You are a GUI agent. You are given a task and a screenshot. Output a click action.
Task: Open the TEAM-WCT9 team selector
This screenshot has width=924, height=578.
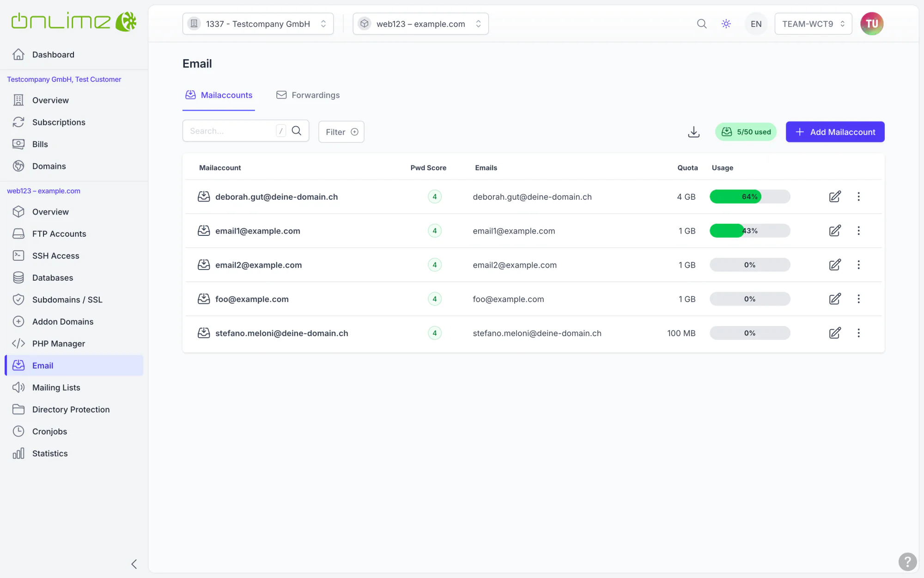click(x=813, y=24)
